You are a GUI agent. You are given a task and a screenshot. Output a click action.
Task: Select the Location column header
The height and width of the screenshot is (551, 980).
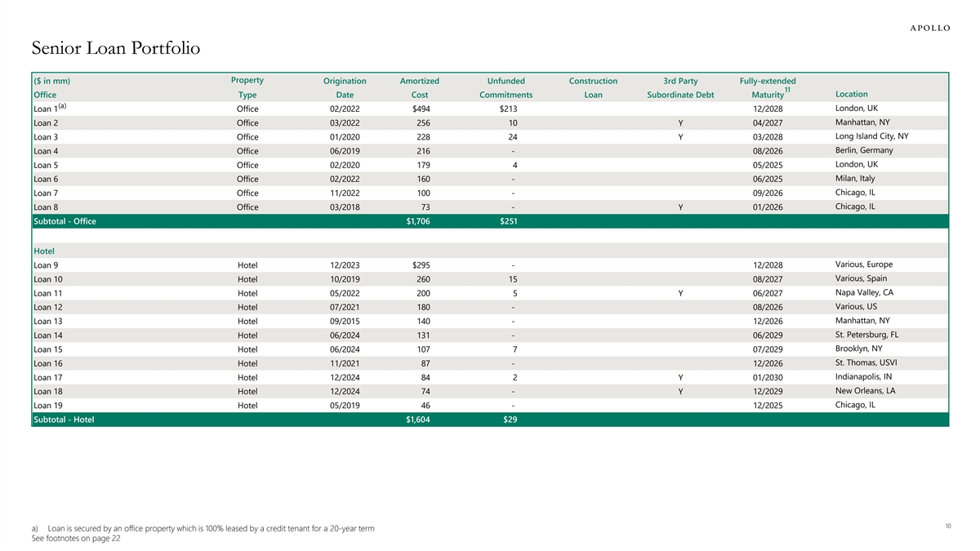[852, 95]
